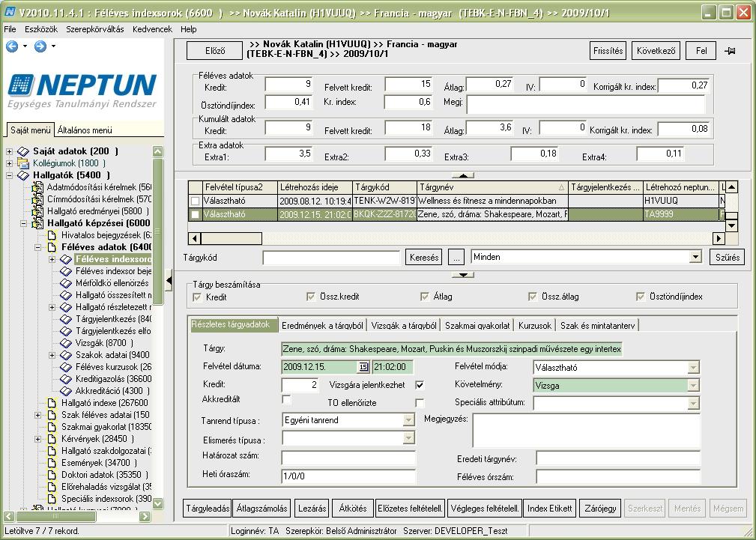756x540 pixels.
Task: Open calendar picker beside Felvétel dátuma
Action: click(x=363, y=367)
